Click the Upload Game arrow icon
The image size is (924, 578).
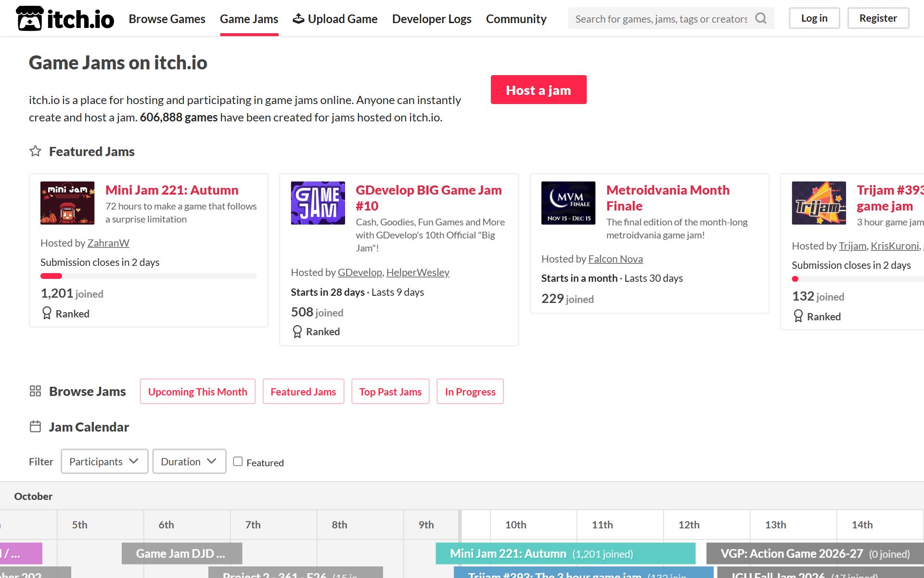(298, 18)
